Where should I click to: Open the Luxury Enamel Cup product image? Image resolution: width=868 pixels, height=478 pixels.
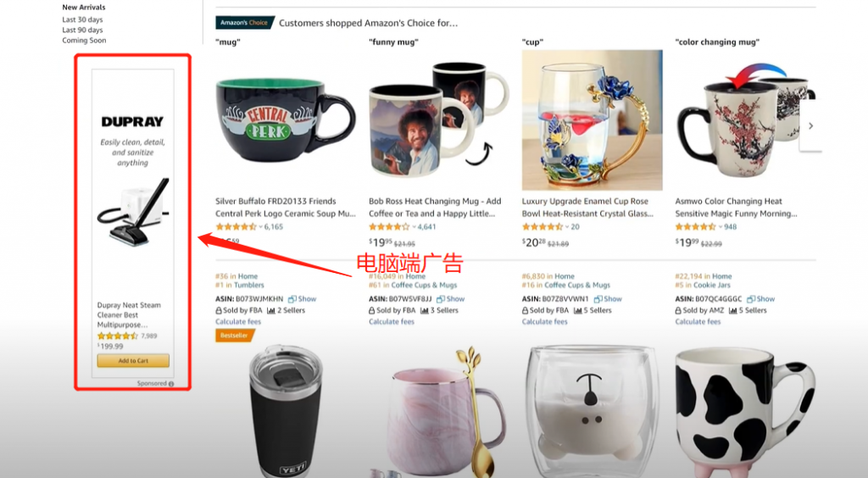pos(592,120)
